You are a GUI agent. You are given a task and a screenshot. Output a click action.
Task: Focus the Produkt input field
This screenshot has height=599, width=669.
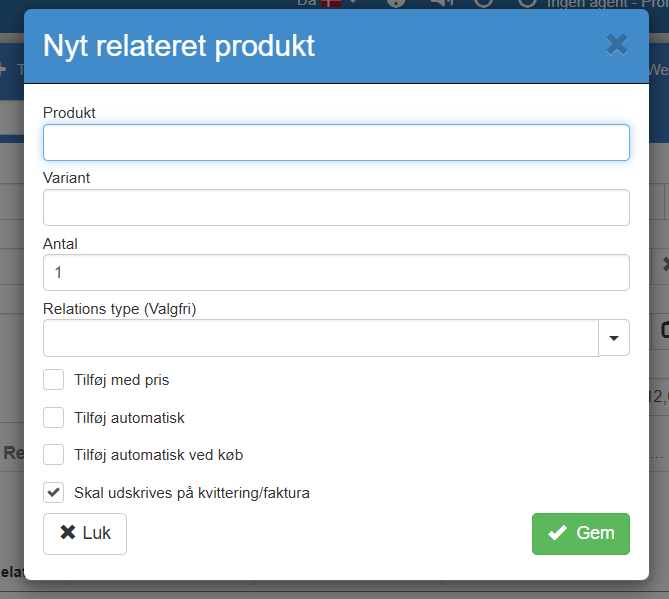(336, 142)
